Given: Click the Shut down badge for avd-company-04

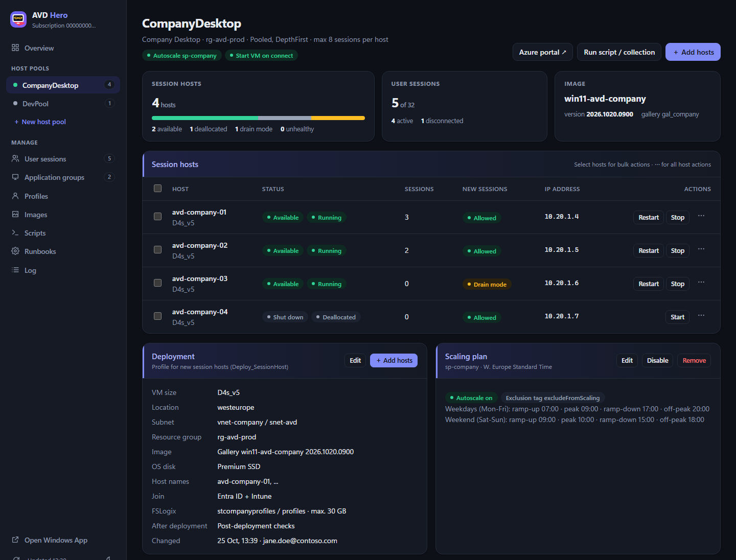Looking at the screenshot, I should coord(285,317).
